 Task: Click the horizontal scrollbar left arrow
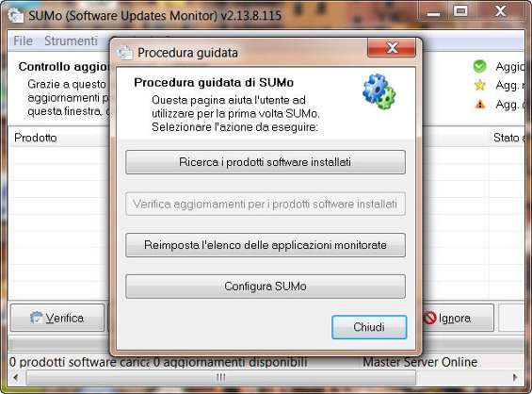point(16,377)
